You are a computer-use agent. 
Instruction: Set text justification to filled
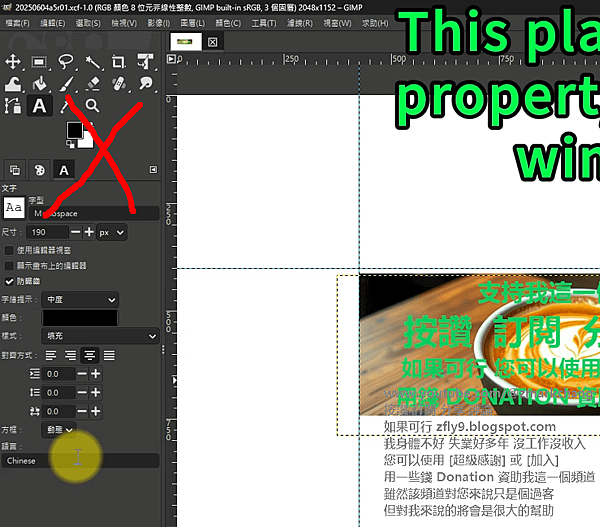pyautogui.click(x=109, y=356)
